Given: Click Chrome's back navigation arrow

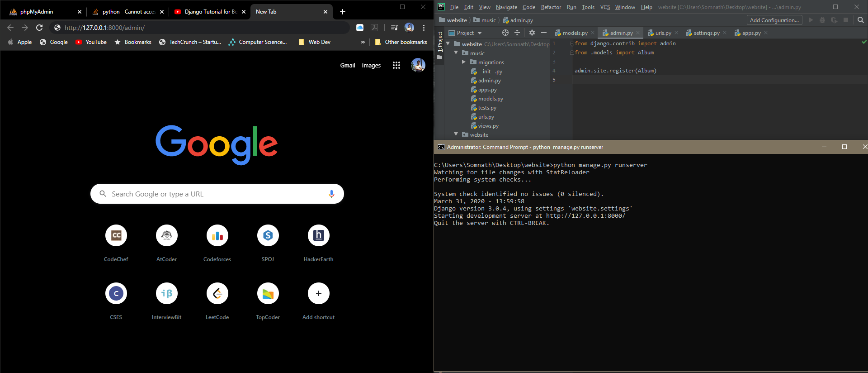Looking at the screenshot, I should (10, 28).
